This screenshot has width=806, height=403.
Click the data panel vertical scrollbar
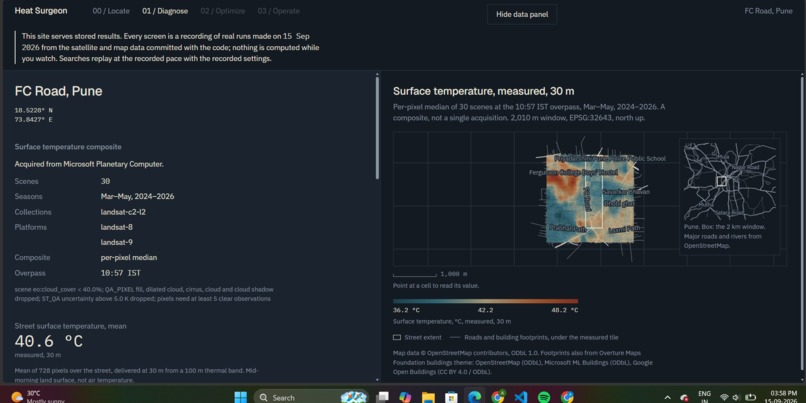click(x=377, y=128)
